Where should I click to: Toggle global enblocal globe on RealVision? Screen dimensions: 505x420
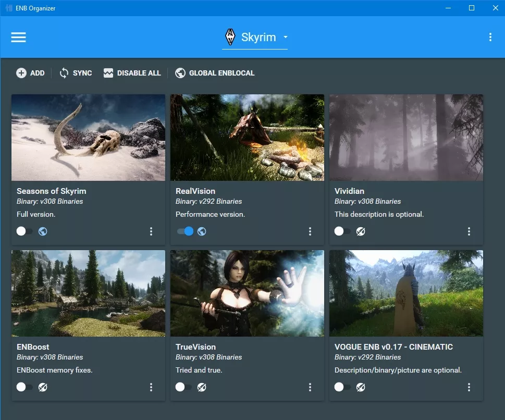click(202, 231)
